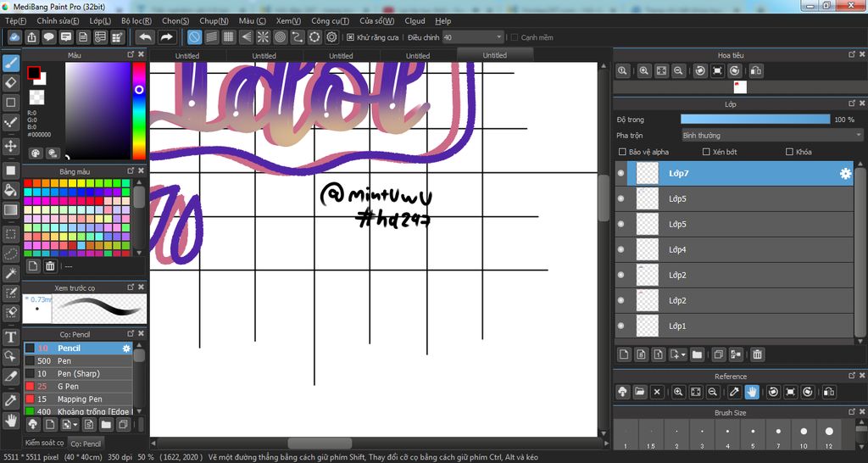The image size is (868, 463).
Task: Select the Lớp1 layer
Action: pos(734,326)
